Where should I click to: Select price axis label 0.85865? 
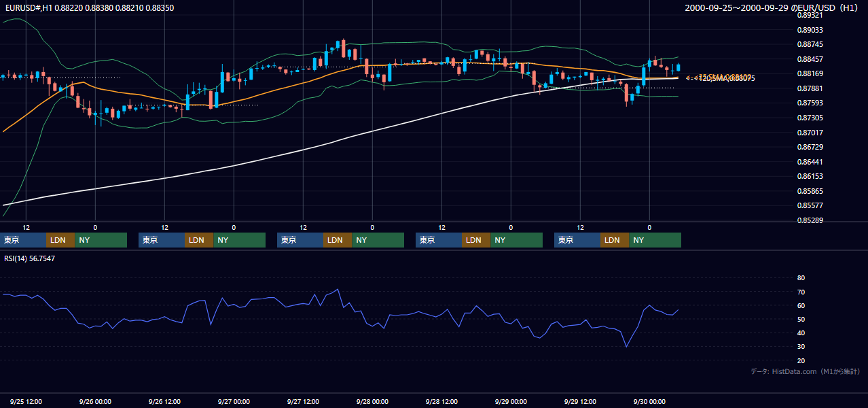coord(810,191)
